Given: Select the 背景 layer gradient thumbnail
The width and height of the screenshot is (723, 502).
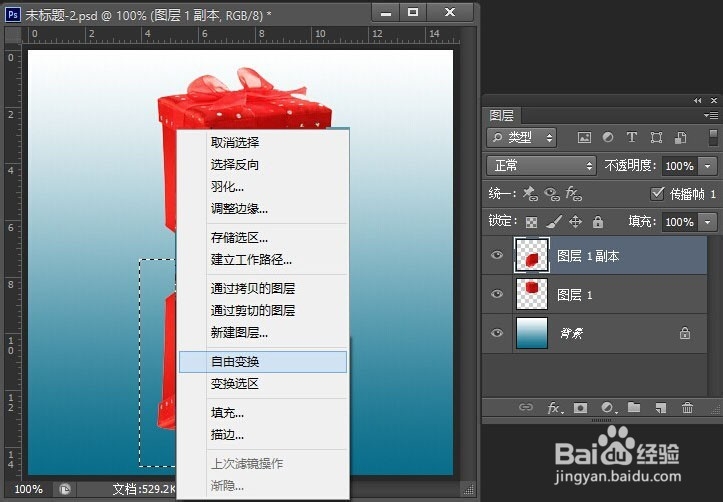Looking at the screenshot, I should tap(532, 333).
